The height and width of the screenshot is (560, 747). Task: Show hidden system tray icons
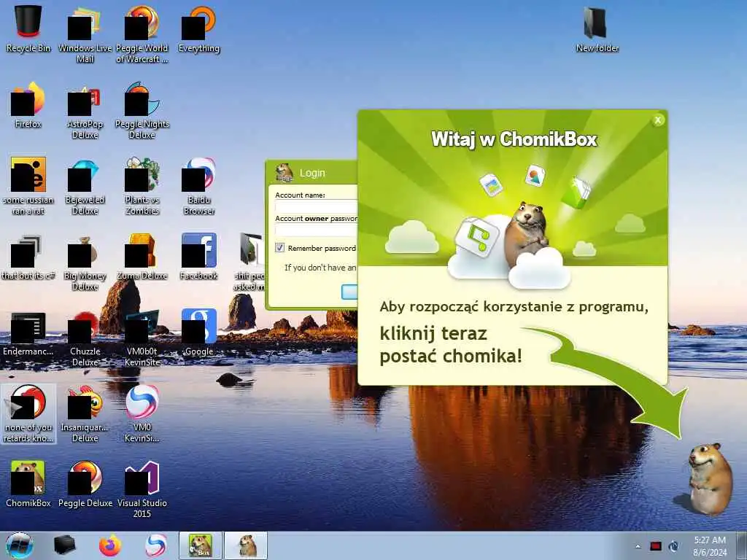click(x=638, y=547)
